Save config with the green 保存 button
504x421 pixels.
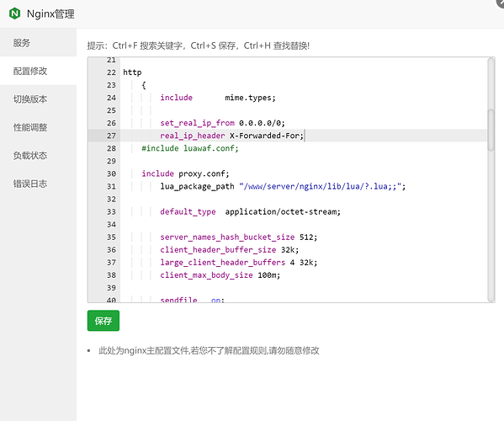coord(103,321)
